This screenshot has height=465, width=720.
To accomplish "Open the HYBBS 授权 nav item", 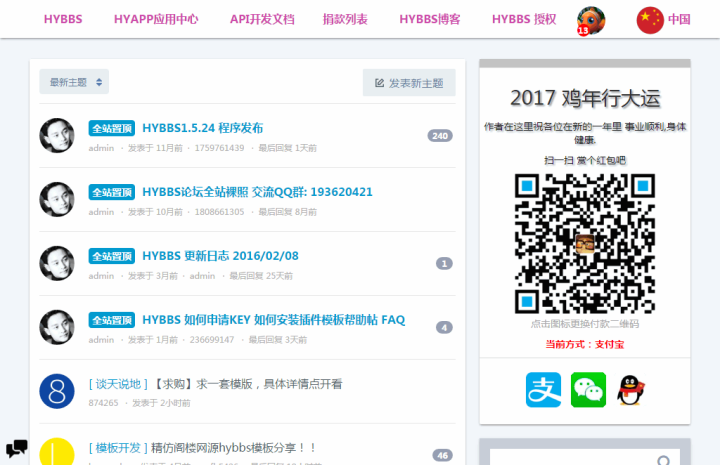I will pos(524,19).
